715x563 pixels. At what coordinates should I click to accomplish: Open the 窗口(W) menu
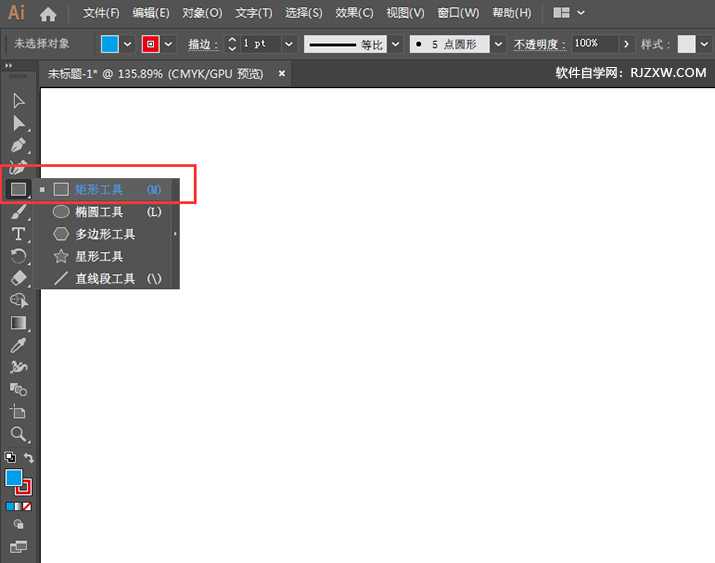click(458, 13)
